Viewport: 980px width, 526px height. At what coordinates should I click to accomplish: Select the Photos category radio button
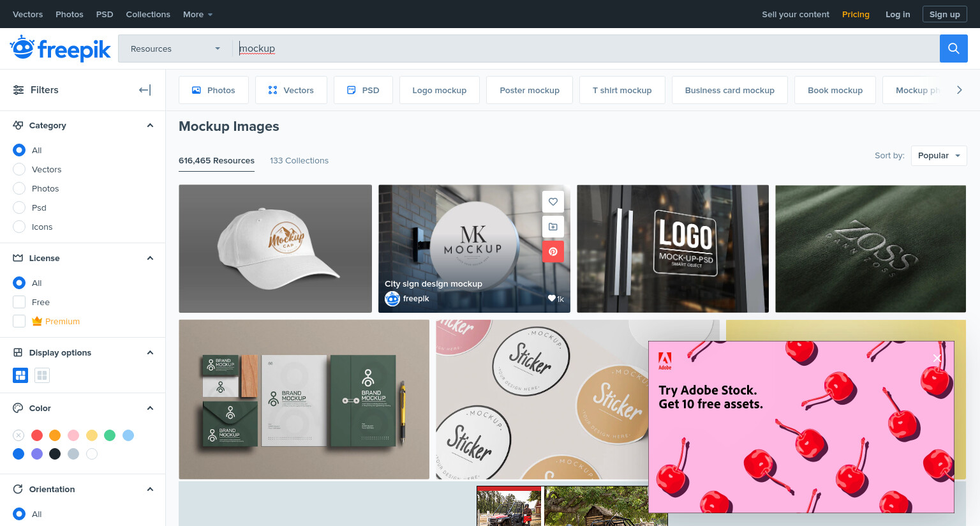[19, 188]
